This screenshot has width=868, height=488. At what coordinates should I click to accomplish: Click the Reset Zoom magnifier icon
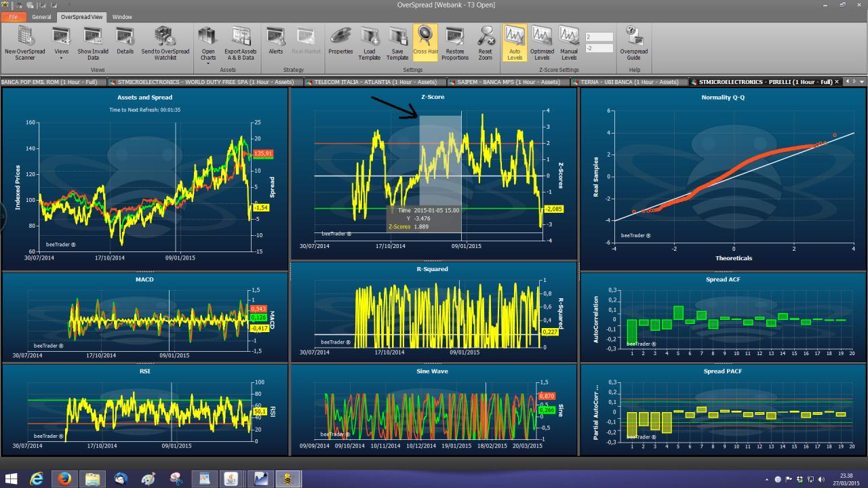click(485, 43)
